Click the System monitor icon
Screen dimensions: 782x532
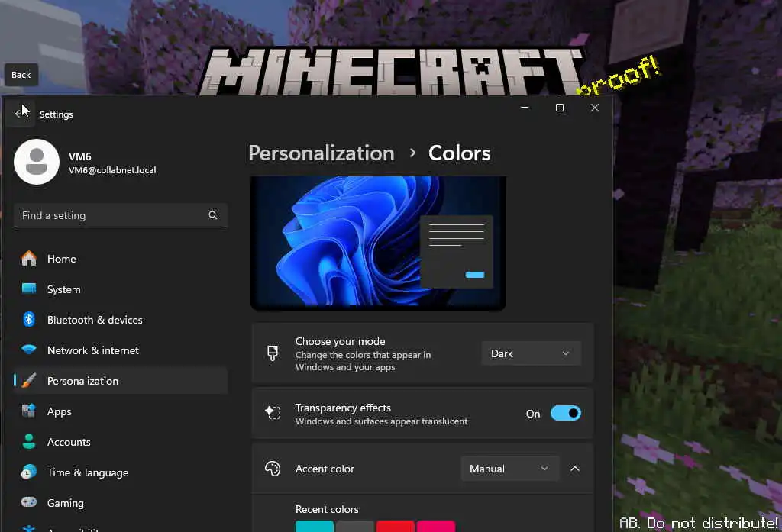point(29,289)
